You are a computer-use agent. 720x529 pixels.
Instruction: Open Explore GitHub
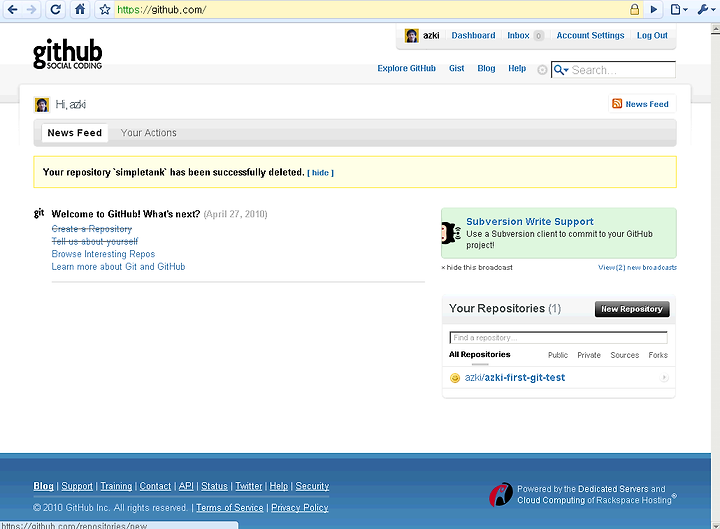click(406, 68)
